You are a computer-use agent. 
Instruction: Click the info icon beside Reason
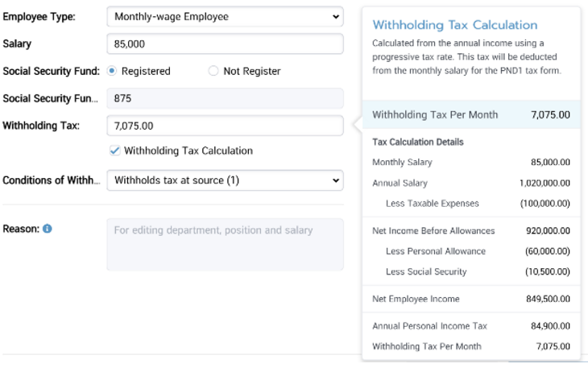click(x=48, y=229)
